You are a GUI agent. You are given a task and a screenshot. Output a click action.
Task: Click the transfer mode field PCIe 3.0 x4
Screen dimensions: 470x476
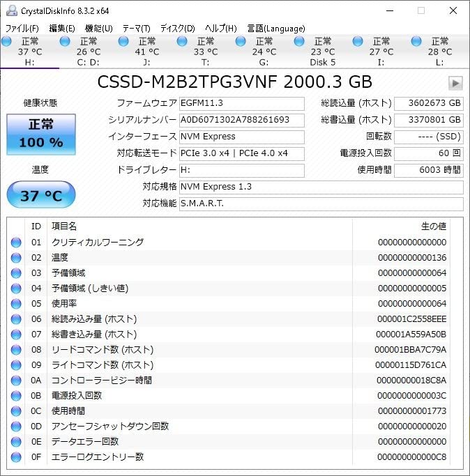tap(242, 153)
